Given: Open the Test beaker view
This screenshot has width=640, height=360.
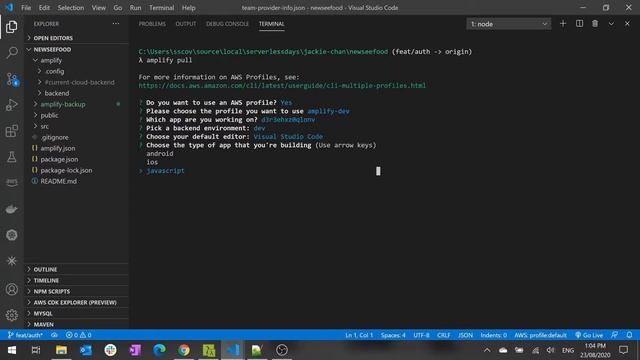Looking at the screenshot, I should pyautogui.click(x=11, y=157).
